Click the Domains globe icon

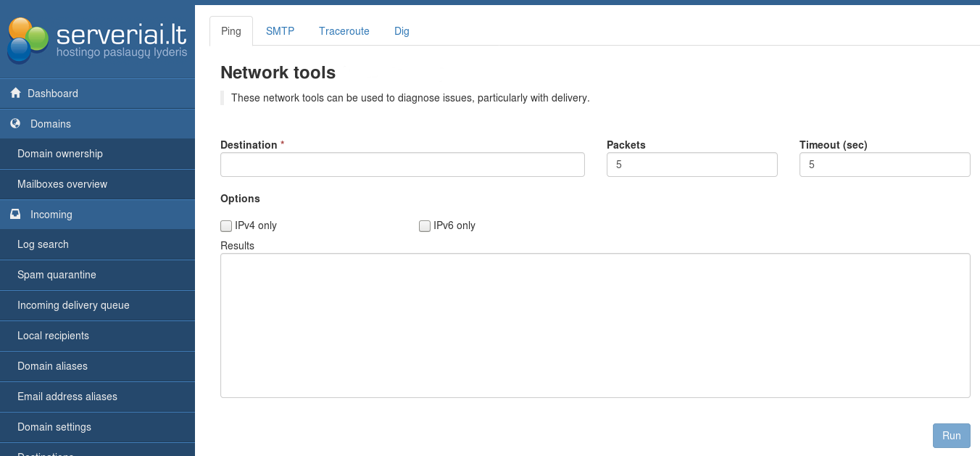coord(15,124)
